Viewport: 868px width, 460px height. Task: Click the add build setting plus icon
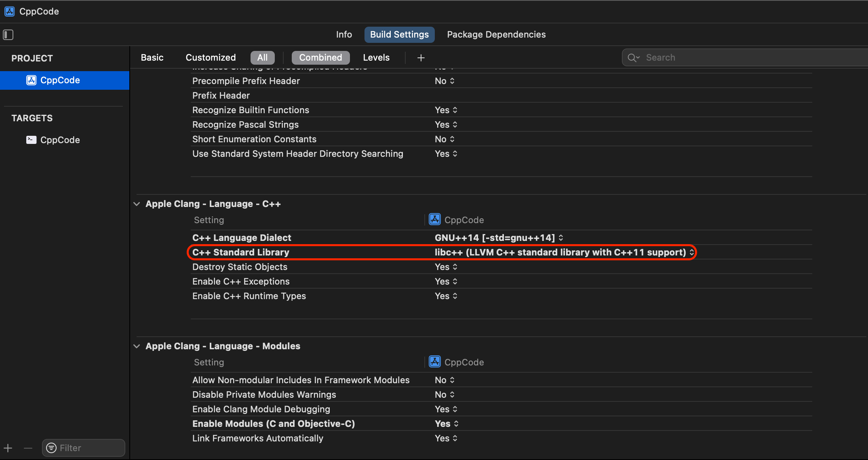click(421, 58)
